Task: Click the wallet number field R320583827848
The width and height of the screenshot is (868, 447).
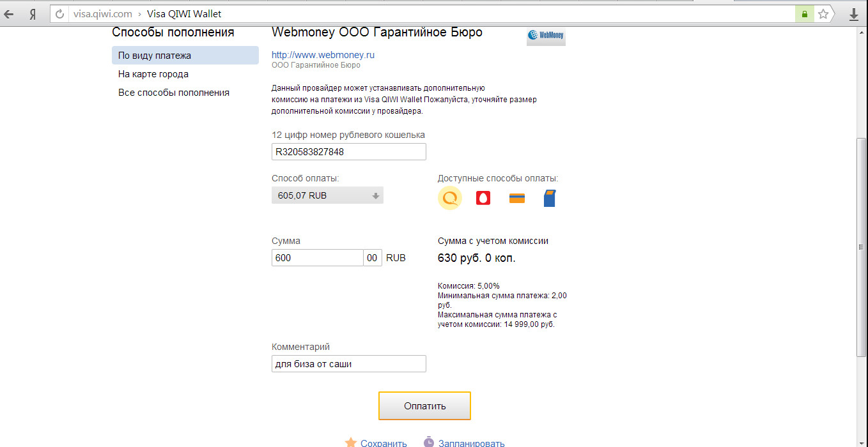Action: (x=349, y=152)
